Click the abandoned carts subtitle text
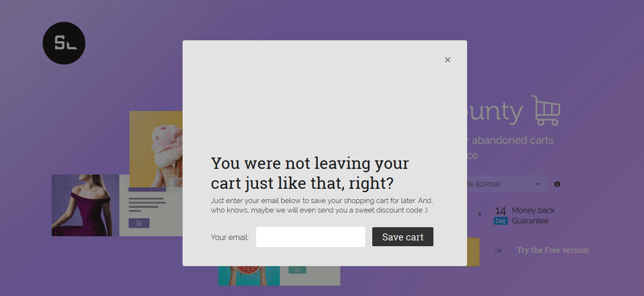The width and height of the screenshot is (644, 296). (512, 140)
